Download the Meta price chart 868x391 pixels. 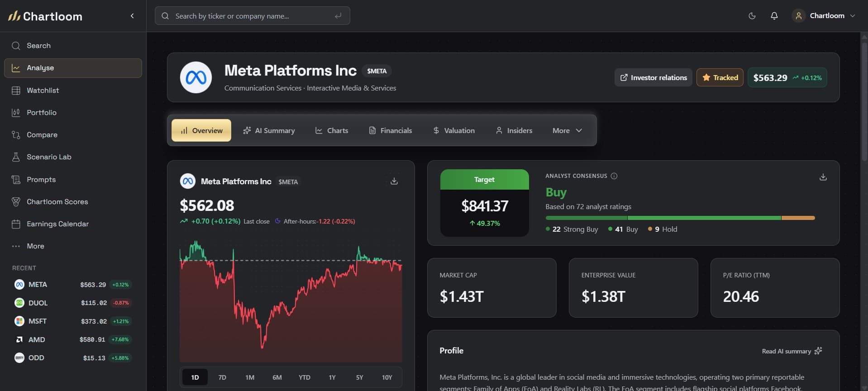coord(394,181)
